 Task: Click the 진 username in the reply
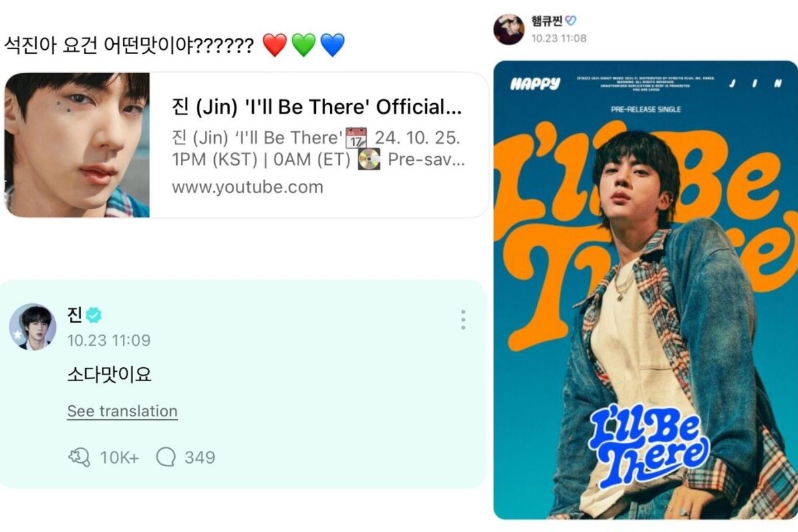(x=74, y=315)
